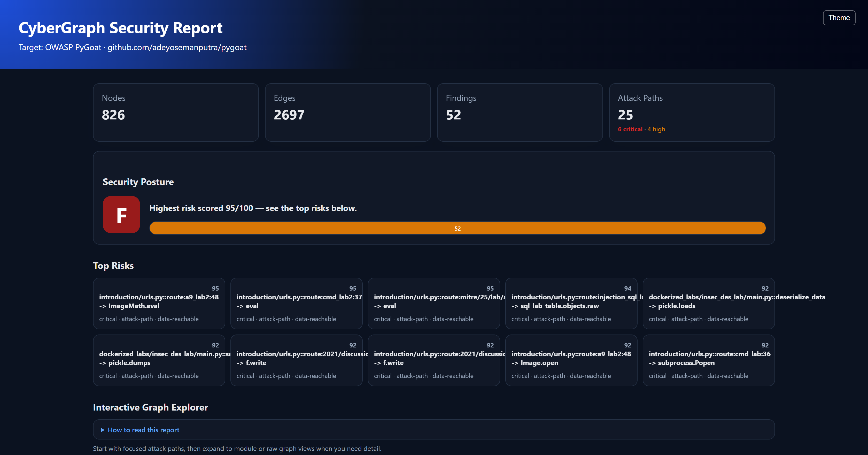This screenshot has width=868, height=455.
Task: Click the orange 52 findings progress bar
Action: pos(457,228)
